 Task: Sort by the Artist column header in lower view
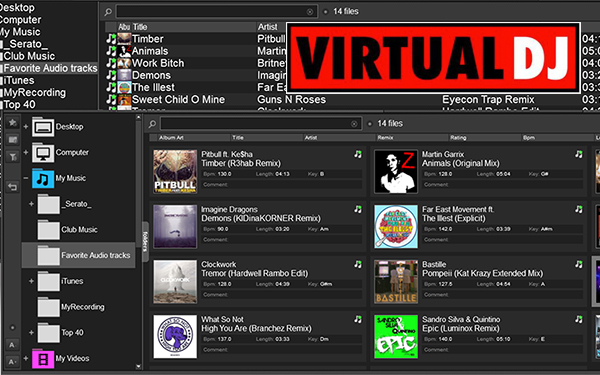[x=339, y=138]
